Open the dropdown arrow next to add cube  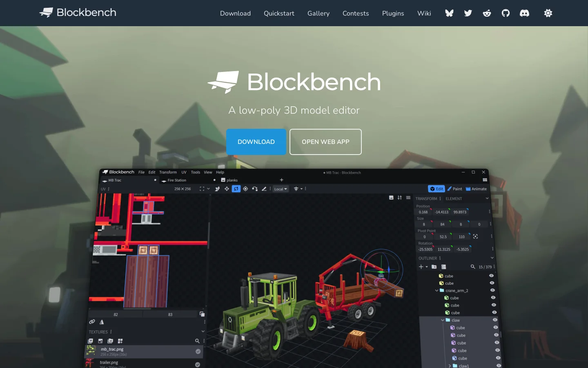(427, 267)
